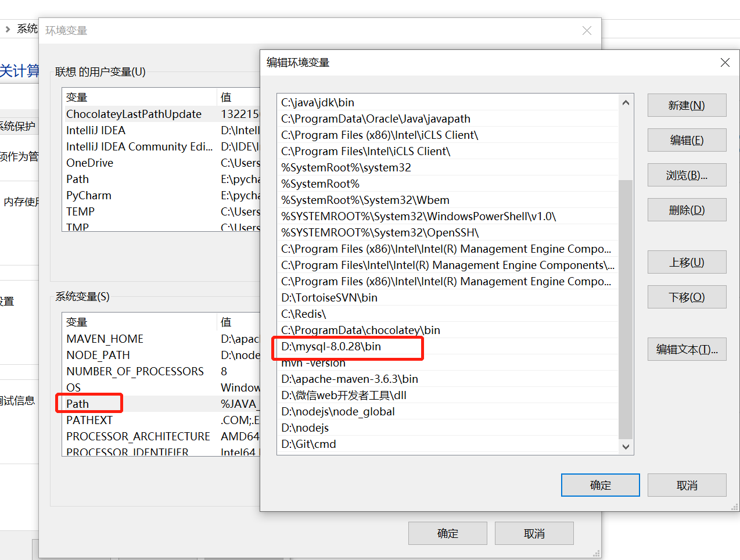Click the path list scrollbar thumb

pyautogui.click(x=626, y=310)
